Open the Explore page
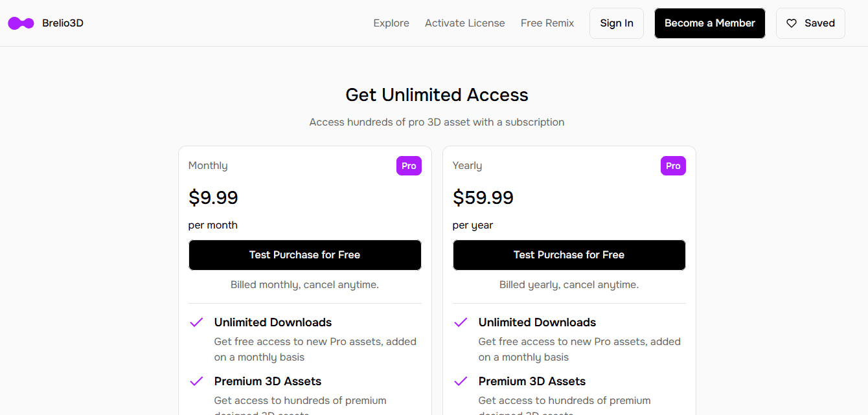Image resolution: width=868 pixels, height=415 pixels. tap(391, 23)
